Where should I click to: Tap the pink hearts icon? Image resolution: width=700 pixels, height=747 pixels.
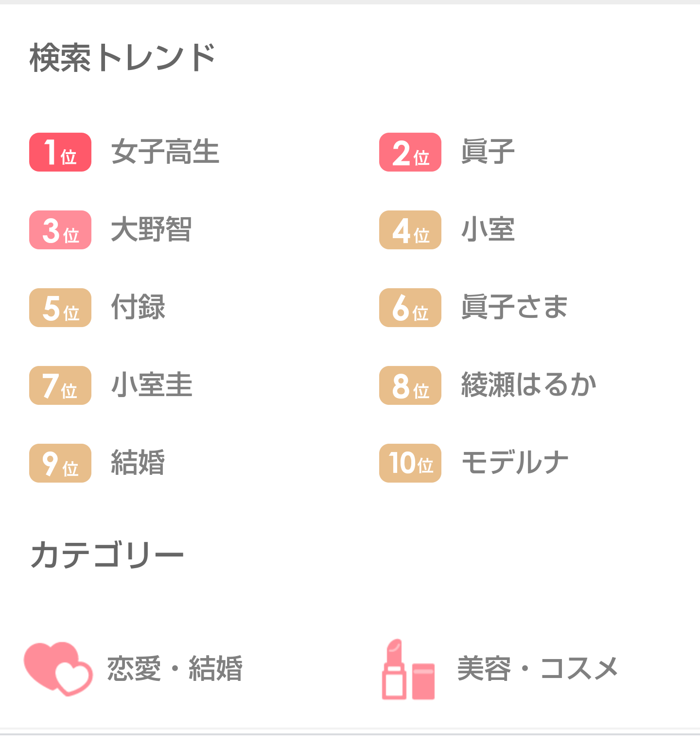(58, 669)
